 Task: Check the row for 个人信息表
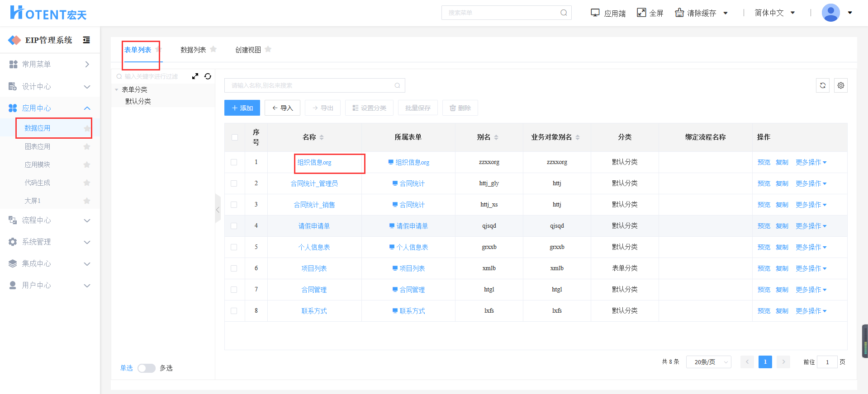coord(234,247)
